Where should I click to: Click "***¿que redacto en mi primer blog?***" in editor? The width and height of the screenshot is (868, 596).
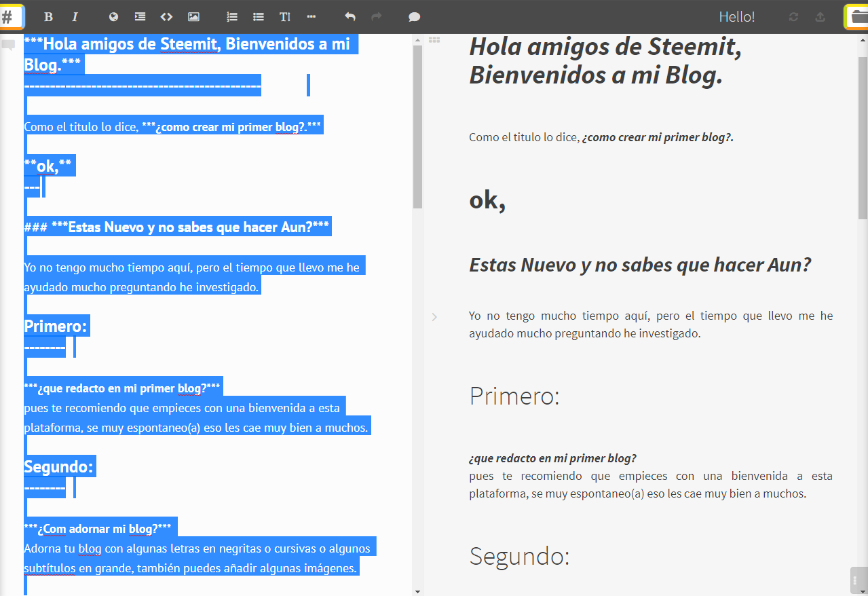tap(122, 388)
